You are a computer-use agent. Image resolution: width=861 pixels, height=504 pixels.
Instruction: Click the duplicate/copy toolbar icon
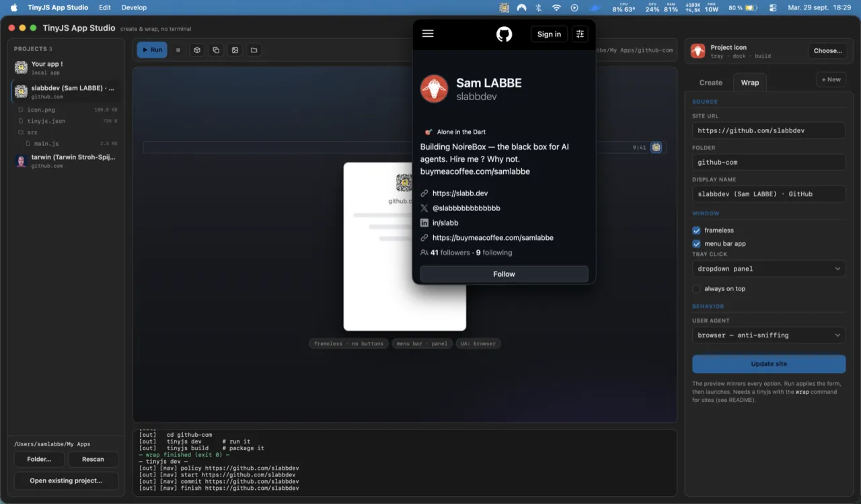click(216, 50)
